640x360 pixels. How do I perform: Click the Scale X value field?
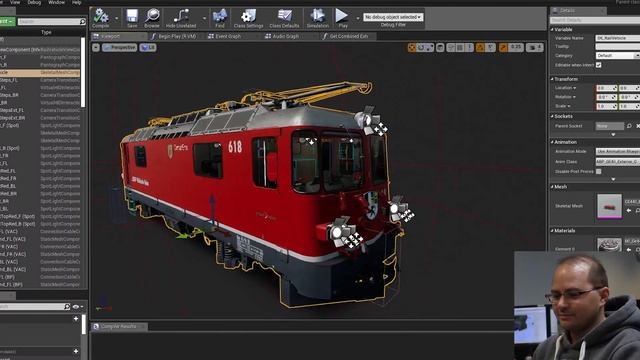[606, 106]
